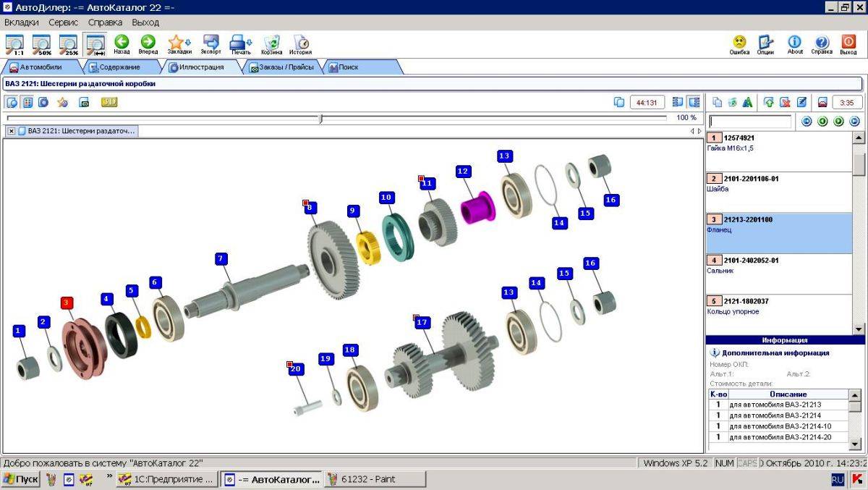Set zoom to 1:1 scale

pyautogui.click(x=14, y=45)
